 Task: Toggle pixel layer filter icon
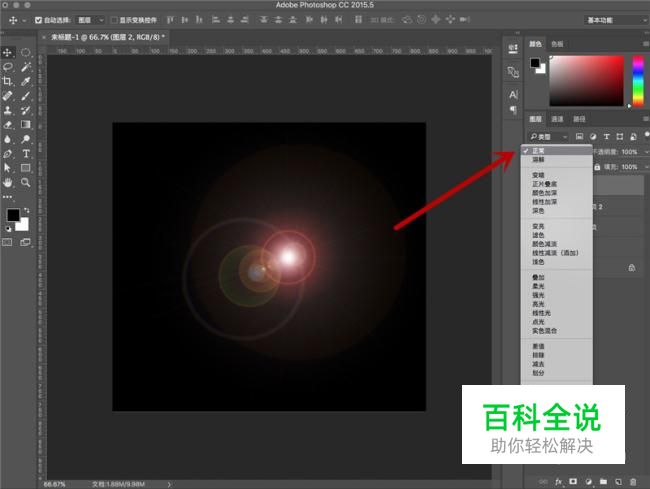(x=580, y=136)
